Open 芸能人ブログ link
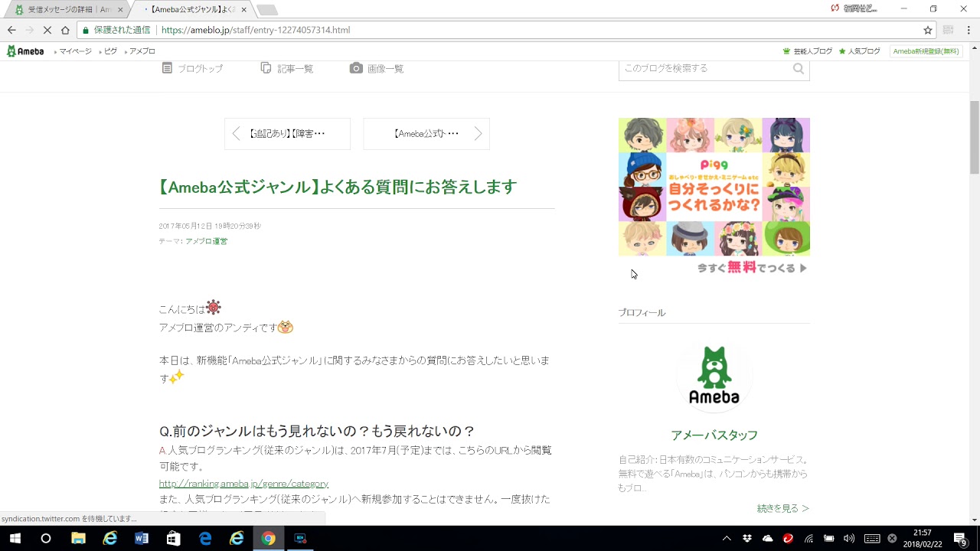 807,51
